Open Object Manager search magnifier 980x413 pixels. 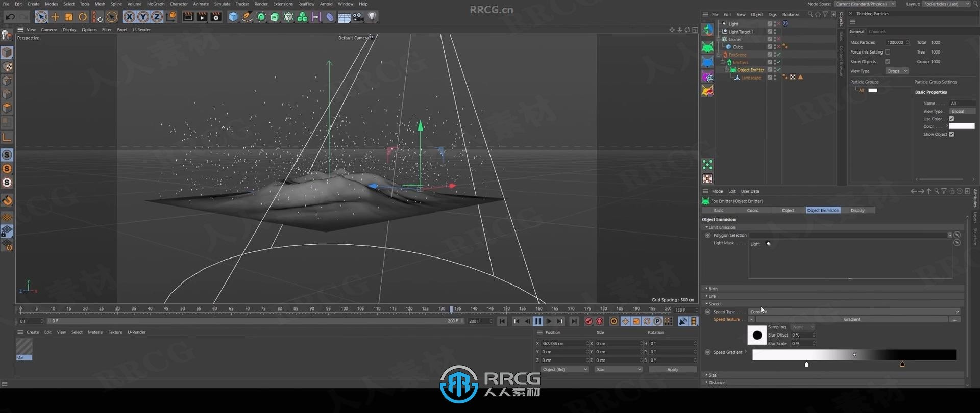click(810, 14)
